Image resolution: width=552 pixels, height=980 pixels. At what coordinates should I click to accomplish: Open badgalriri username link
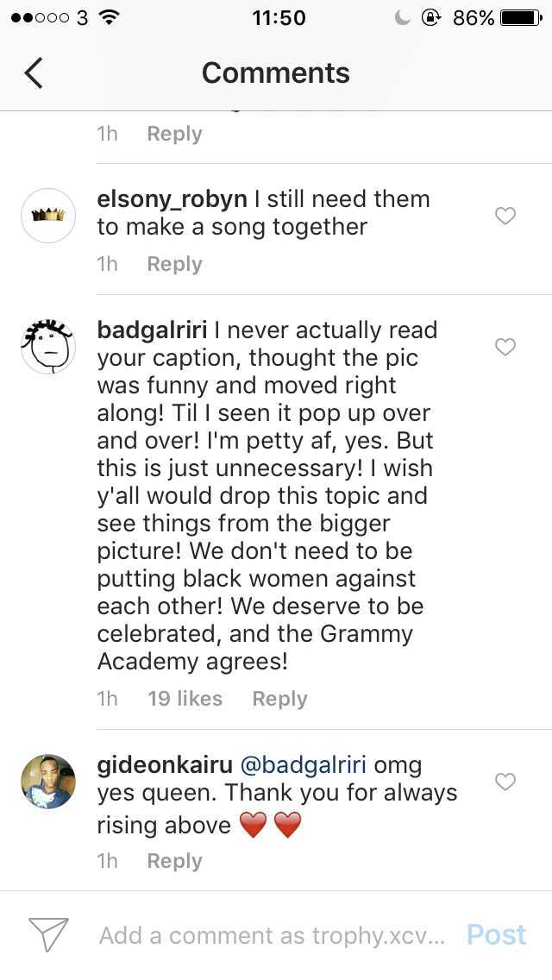[x=152, y=330]
